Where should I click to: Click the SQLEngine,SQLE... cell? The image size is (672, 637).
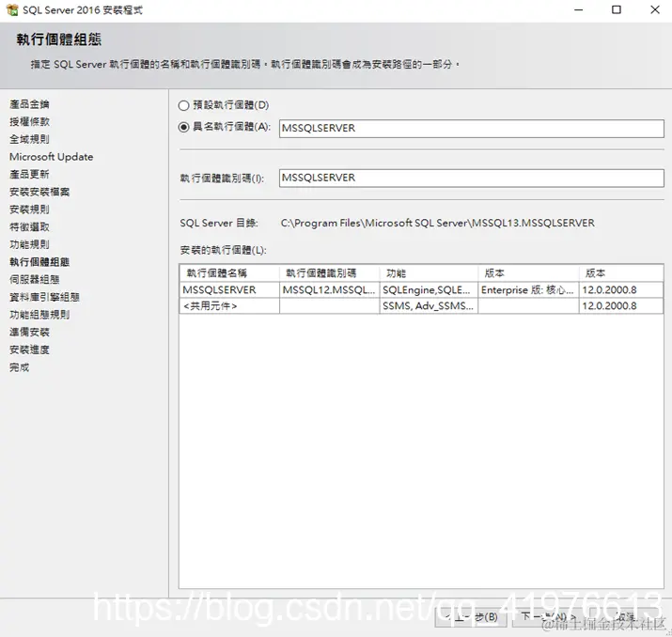click(x=429, y=290)
